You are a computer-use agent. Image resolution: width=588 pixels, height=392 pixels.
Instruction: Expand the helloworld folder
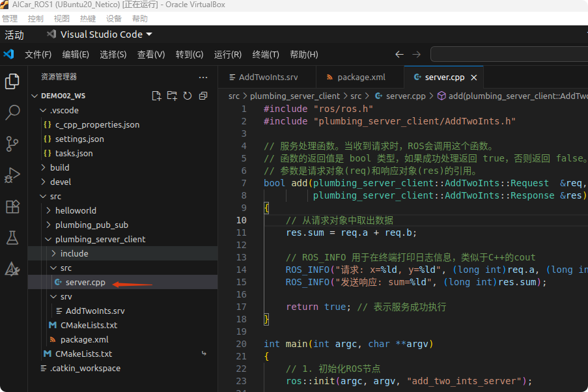click(76, 210)
